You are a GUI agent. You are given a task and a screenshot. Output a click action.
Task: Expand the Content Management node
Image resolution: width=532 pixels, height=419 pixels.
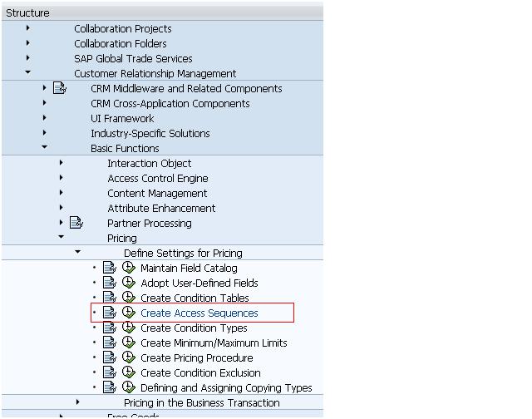click(61, 192)
